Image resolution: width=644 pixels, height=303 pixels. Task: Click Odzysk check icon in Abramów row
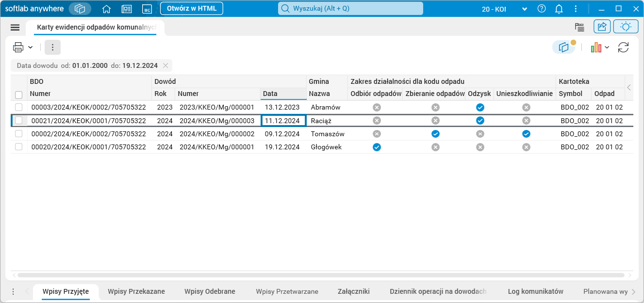(480, 107)
